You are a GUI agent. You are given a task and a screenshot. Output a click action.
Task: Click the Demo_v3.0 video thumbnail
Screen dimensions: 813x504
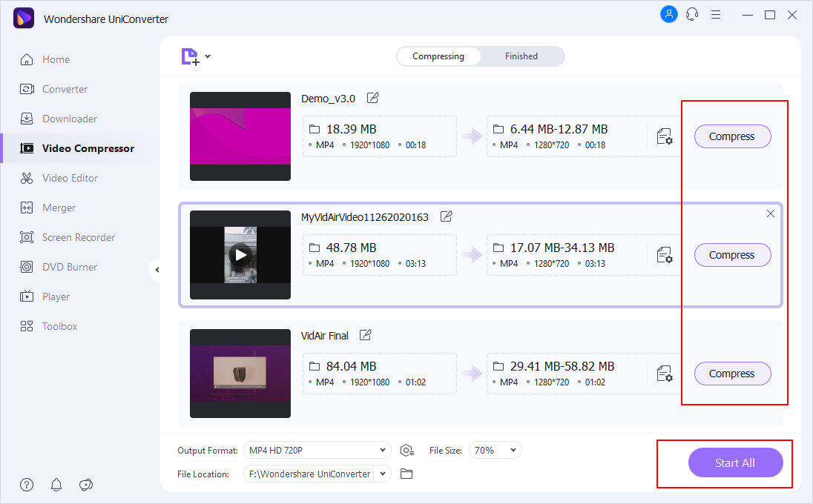point(240,137)
